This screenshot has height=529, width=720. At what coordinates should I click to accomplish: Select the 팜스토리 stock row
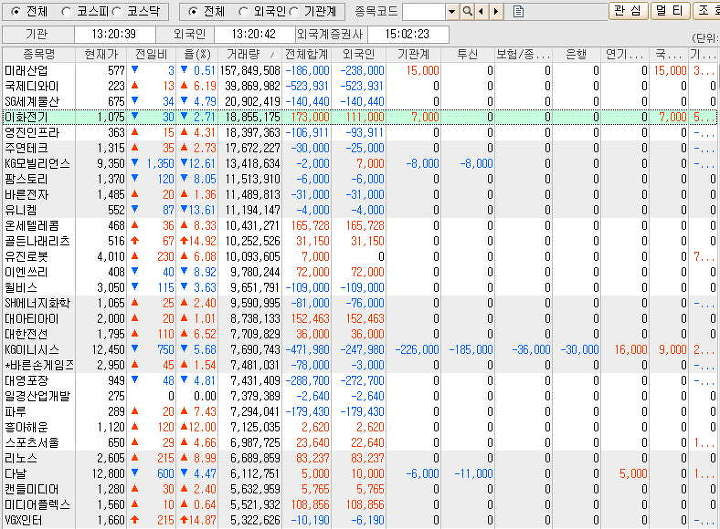[360, 179]
